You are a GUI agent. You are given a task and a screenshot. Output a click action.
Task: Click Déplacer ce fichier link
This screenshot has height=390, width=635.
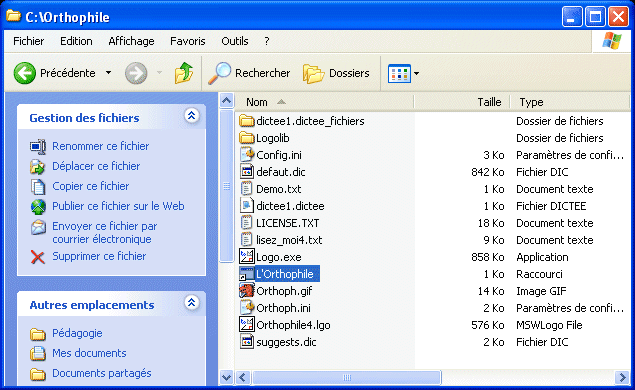[x=96, y=166]
